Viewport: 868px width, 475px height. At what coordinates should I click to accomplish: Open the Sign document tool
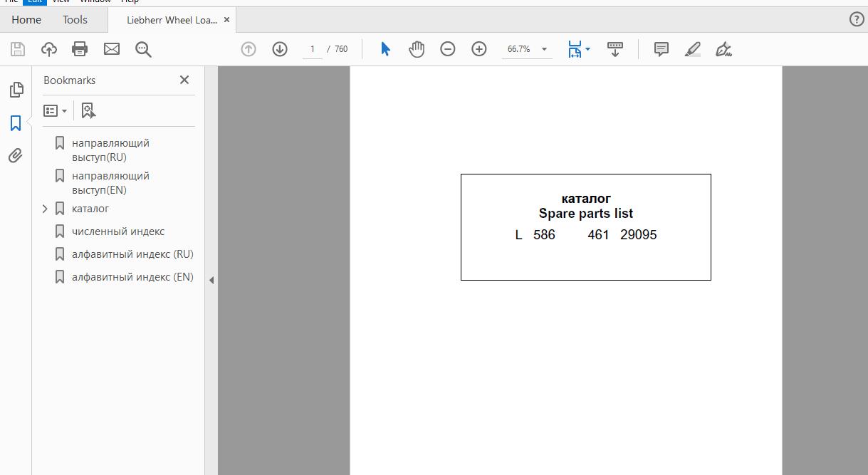coord(723,49)
